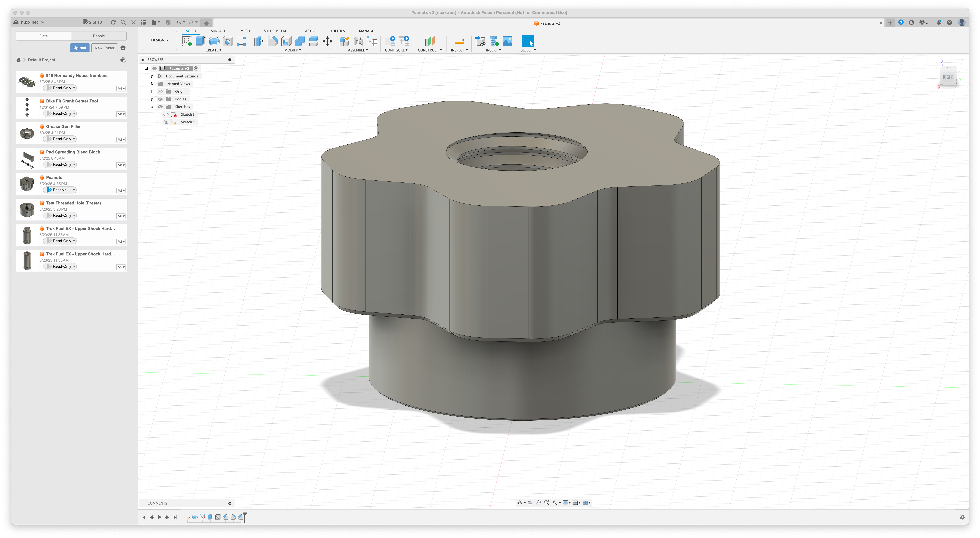Choose the Zoom magnifier tool

pyautogui.click(x=547, y=503)
